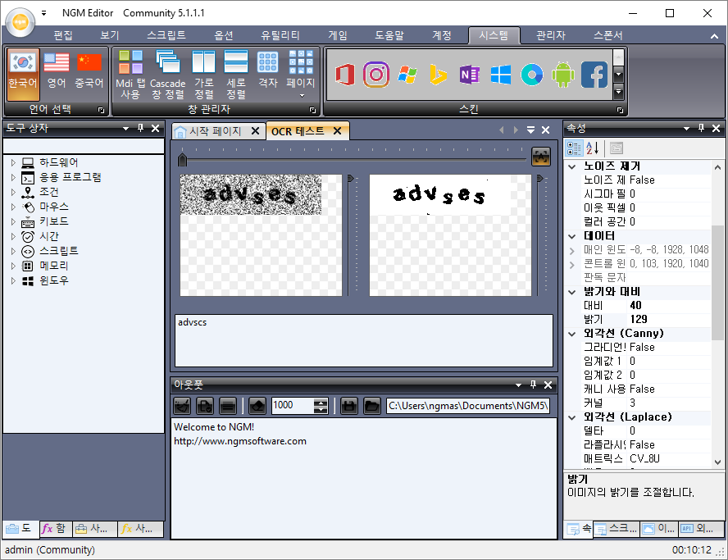Sort properties by category icon
This screenshot has width=728, height=560.
[x=574, y=148]
